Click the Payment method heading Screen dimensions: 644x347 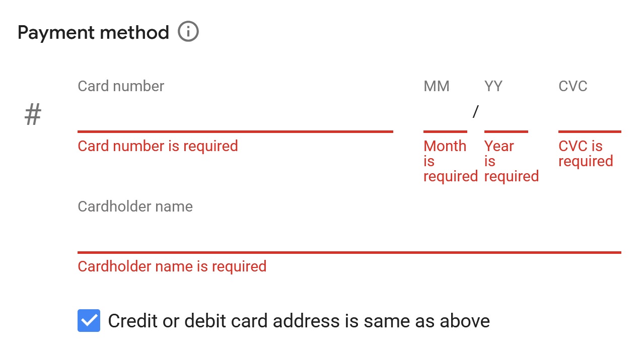tap(93, 33)
